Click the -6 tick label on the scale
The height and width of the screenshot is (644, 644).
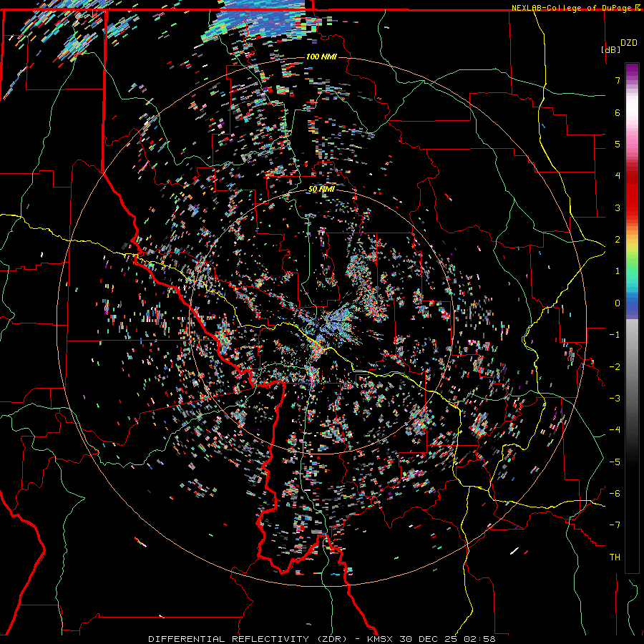click(615, 494)
